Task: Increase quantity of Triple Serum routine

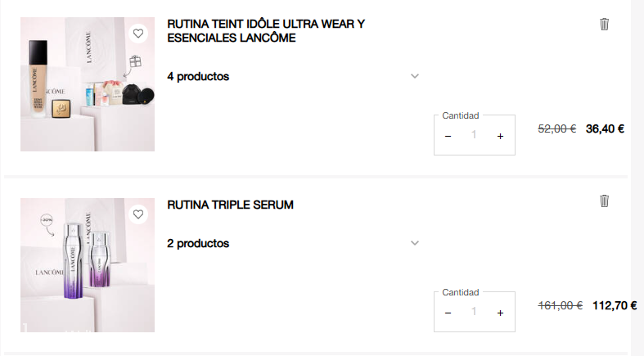Action: [500, 313]
